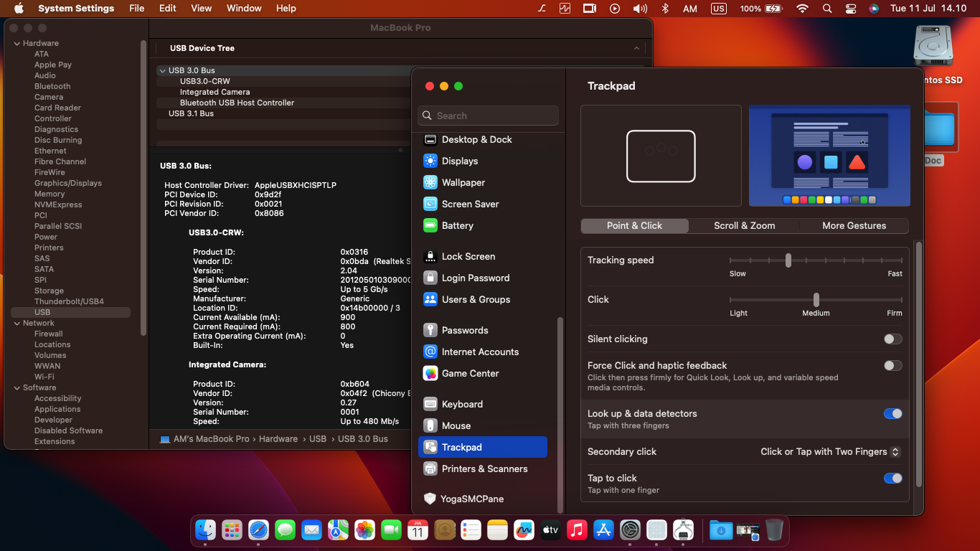Enable the Silent clicking toggle
The image size is (980, 551).
click(x=892, y=339)
